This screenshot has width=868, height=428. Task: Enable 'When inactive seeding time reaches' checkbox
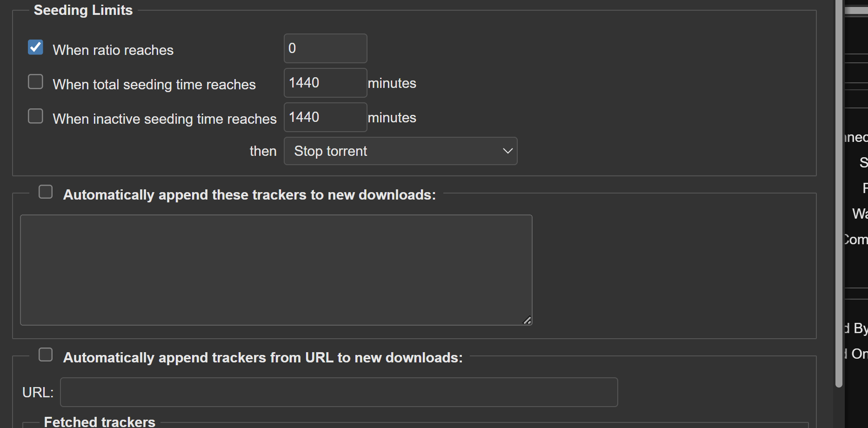coord(35,116)
